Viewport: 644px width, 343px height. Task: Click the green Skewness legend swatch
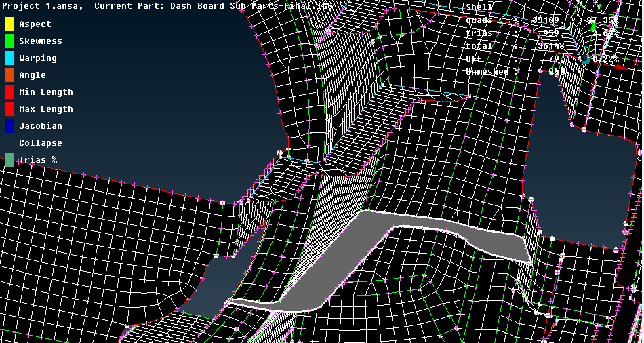click(x=9, y=41)
